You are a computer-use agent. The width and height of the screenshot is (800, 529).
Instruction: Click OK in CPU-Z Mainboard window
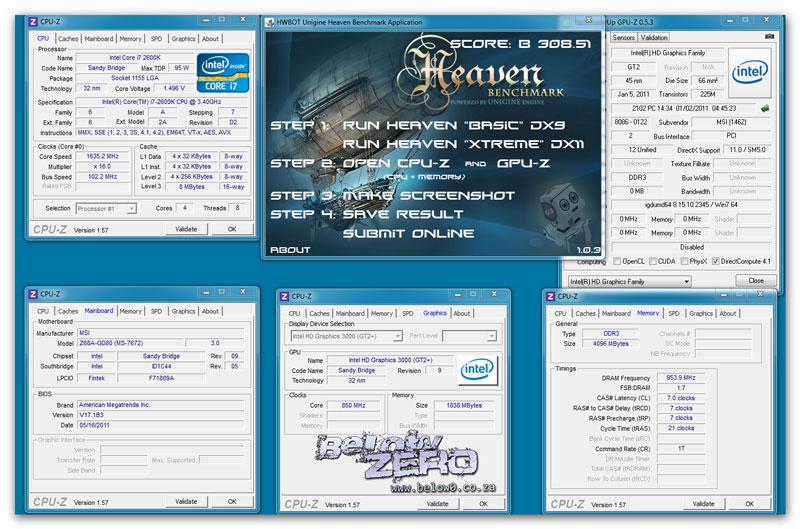click(x=232, y=502)
